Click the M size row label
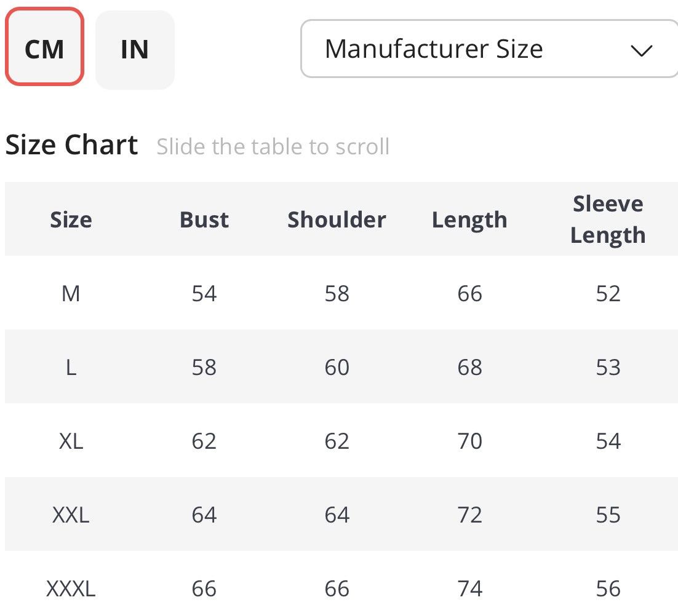The height and width of the screenshot is (616, 678). (71, 294)
